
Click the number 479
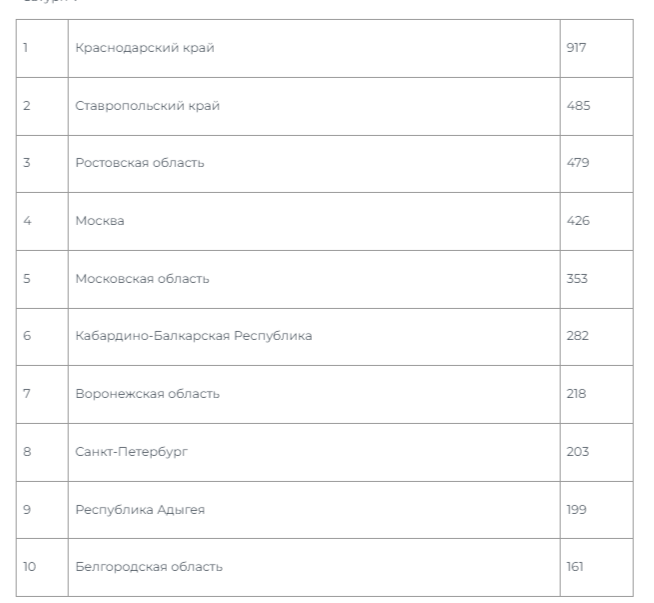(578, 163)
